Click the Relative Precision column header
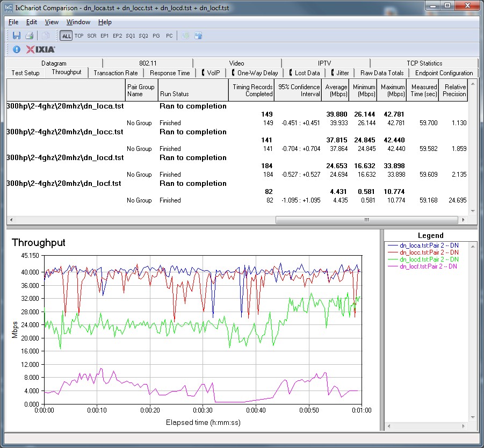The height and width of the screenshot is (448, 484). (453, 90)
